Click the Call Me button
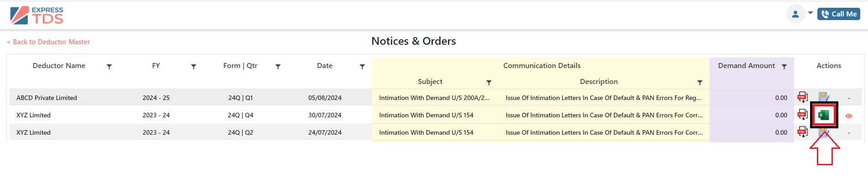The height and width of the screenshot is (179, 868). (x=839, y=14)
